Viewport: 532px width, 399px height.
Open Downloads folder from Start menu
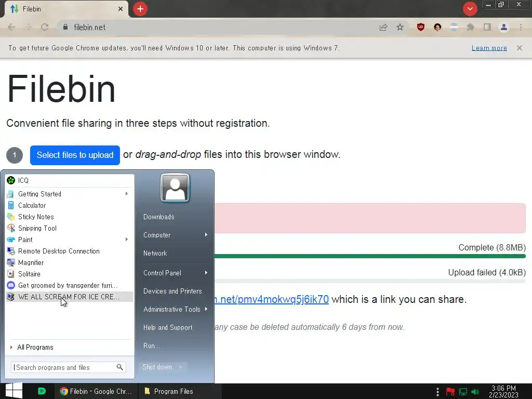click(x=159, y=217)
